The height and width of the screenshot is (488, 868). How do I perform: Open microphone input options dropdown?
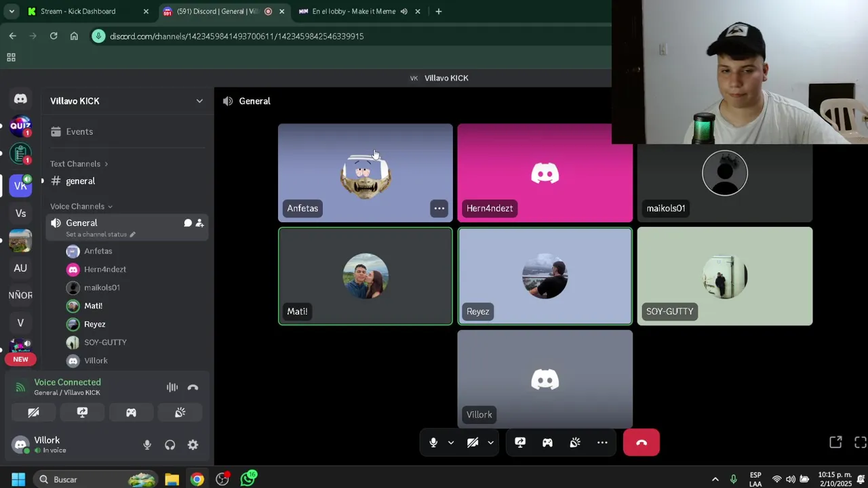(x=451, y=443)
